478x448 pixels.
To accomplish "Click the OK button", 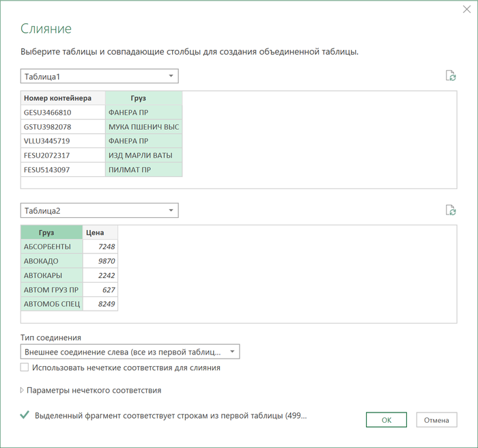I will tap(386, 420).
